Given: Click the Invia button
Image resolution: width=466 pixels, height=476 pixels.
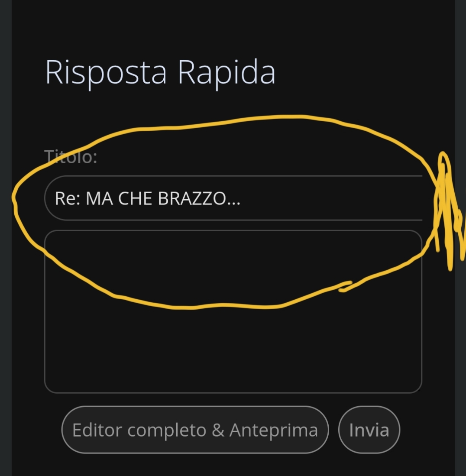Looking at the screenshot, I should tap(369, 430).
